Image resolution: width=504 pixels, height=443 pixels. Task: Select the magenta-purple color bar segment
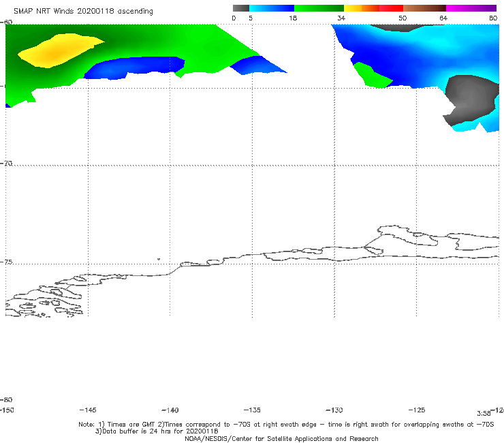471,8
